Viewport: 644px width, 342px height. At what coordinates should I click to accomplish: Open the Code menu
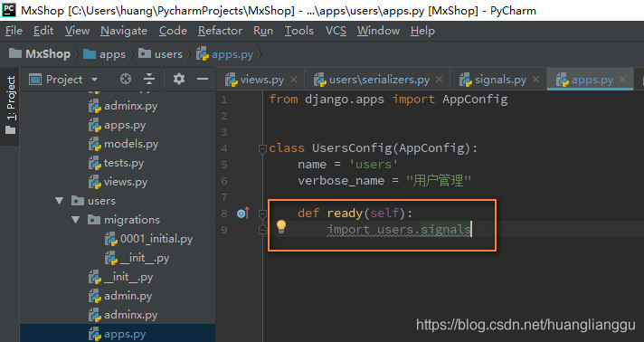click(173, 31)
